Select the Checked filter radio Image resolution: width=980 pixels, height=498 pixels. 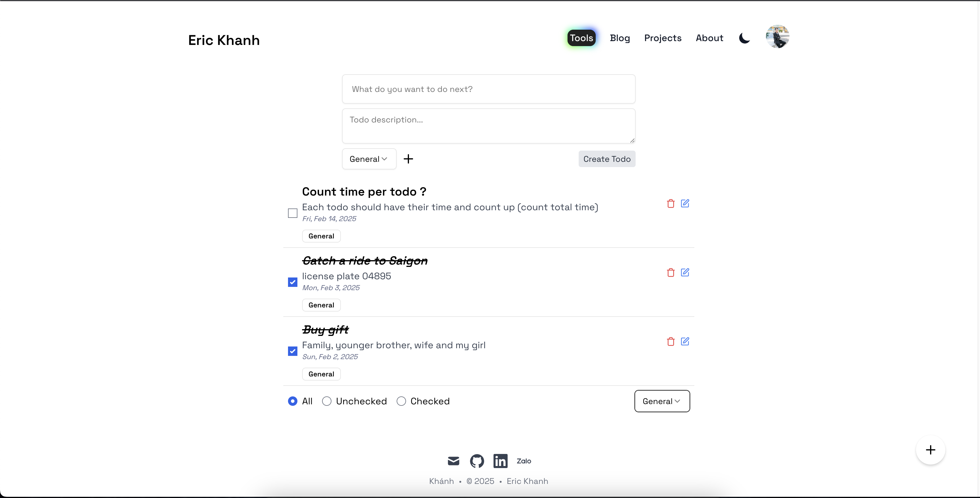point(401,401)
